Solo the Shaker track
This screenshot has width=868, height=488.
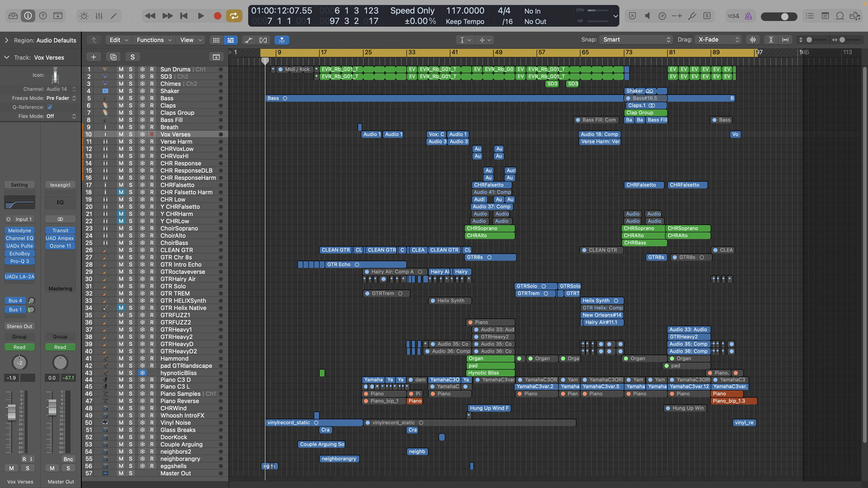pyautogui.click(x=131, y=91)
